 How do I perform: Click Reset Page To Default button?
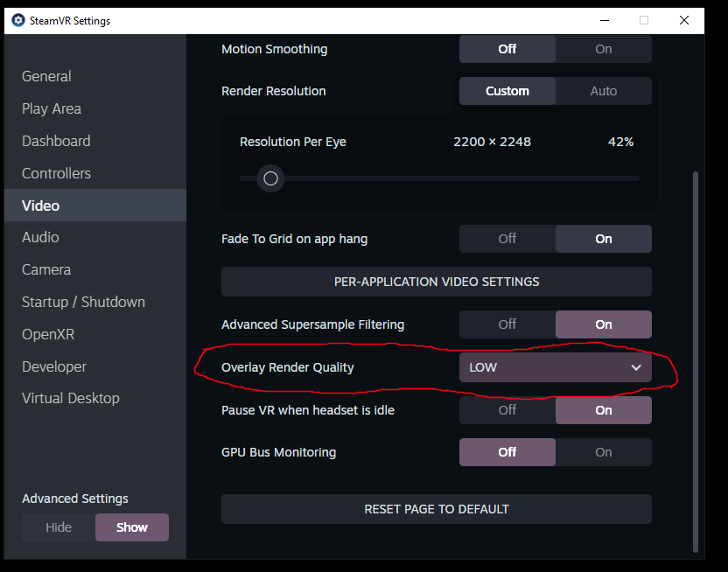(437, 509)
